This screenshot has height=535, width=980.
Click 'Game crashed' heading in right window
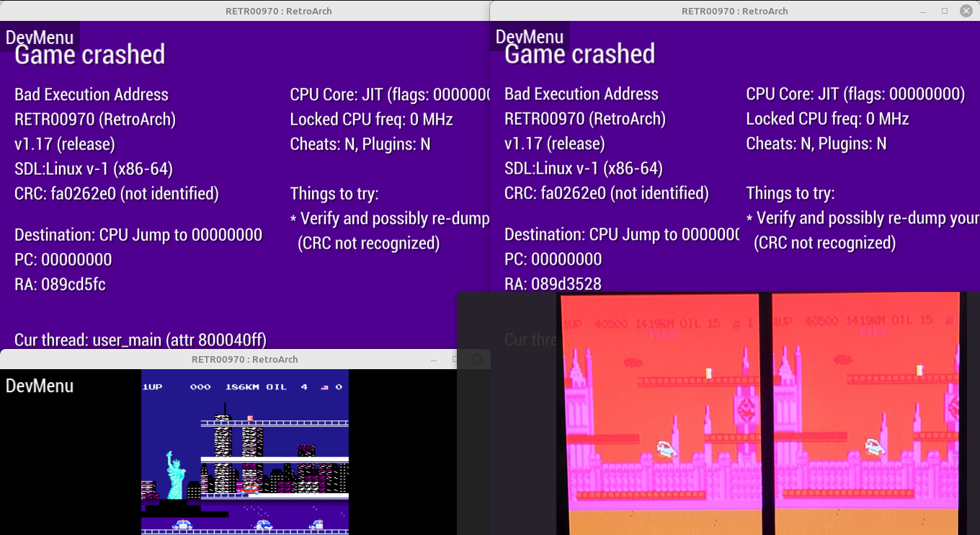pos(580,54)
